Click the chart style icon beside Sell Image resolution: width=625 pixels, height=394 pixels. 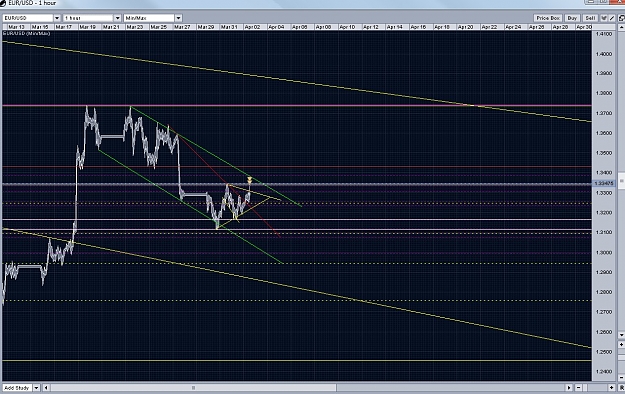603,18
